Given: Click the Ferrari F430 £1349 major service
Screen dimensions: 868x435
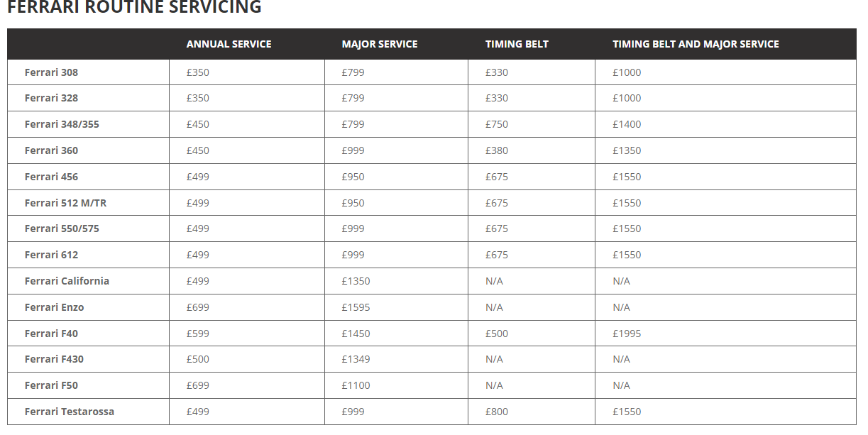Looking at the screenshot, I should [356, 359].
